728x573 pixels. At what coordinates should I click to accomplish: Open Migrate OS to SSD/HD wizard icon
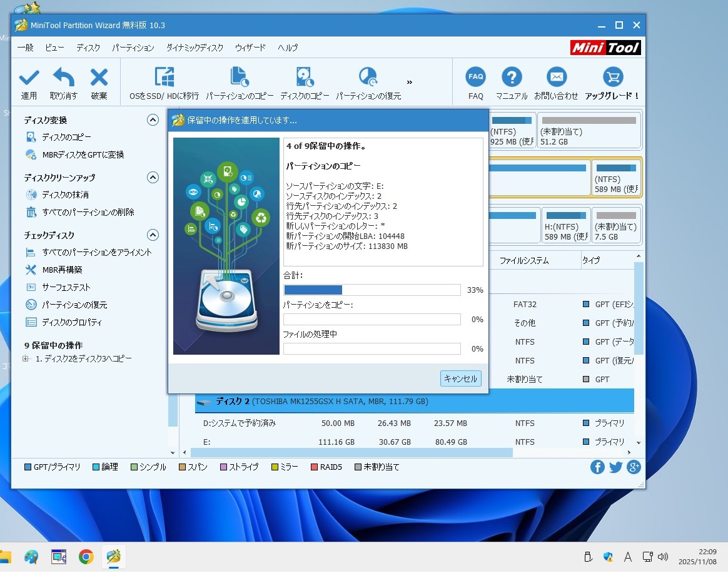[x=164, y=78]
